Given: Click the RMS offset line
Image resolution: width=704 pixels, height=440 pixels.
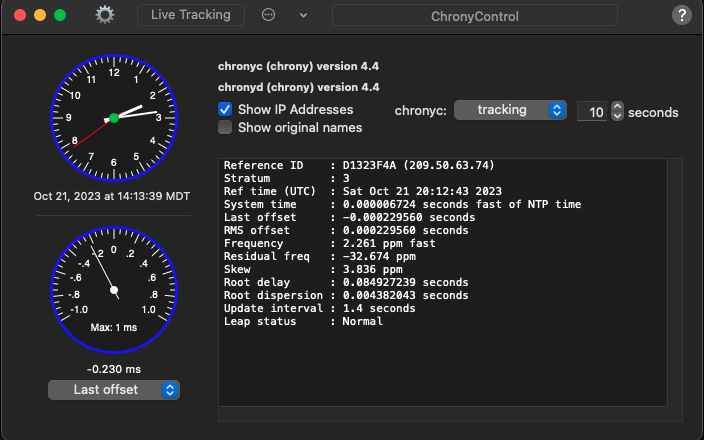Looking at the screenshot, I should (x=346, y=230).
